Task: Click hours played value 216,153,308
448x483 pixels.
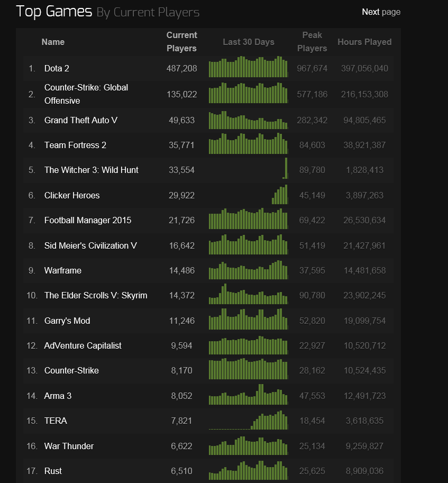Action: click(364, 94)
